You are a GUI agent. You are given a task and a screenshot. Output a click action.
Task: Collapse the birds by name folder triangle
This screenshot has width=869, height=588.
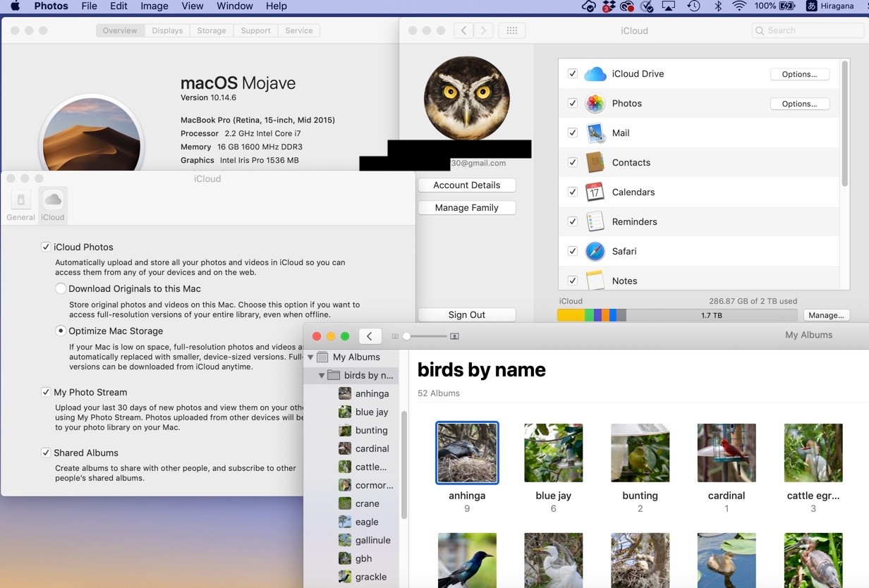322,376
